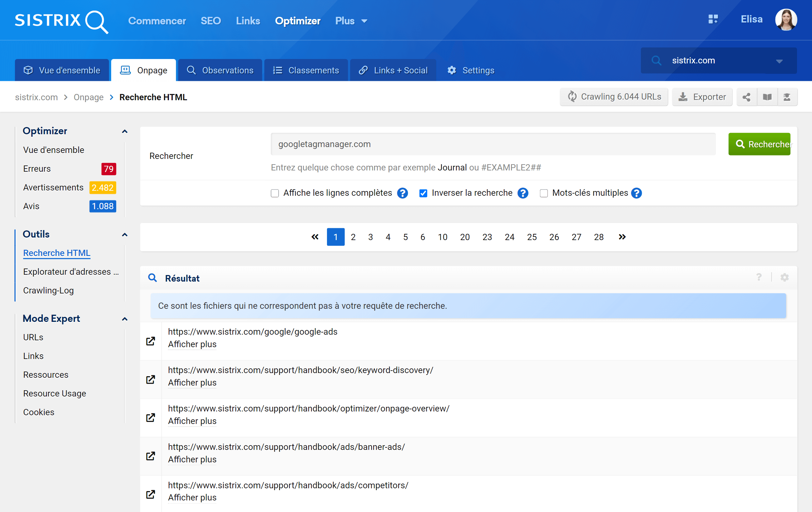
Task: Click Afficher plus under google-ads URL
Action: (x=192, y=344)
